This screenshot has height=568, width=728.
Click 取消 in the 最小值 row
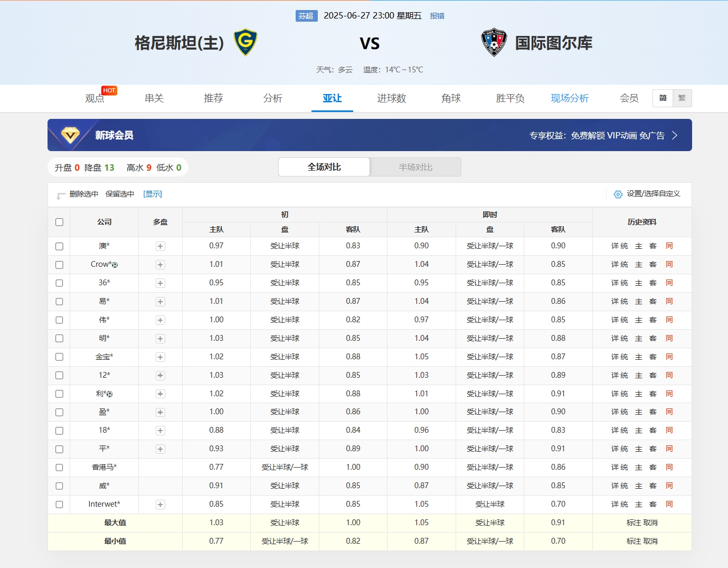[650, 541]
